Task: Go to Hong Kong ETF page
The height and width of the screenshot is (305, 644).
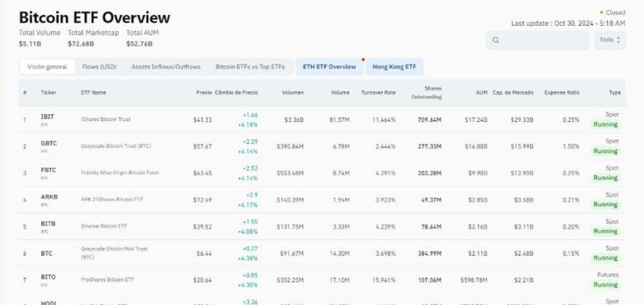Action: [x=394, y=67]
